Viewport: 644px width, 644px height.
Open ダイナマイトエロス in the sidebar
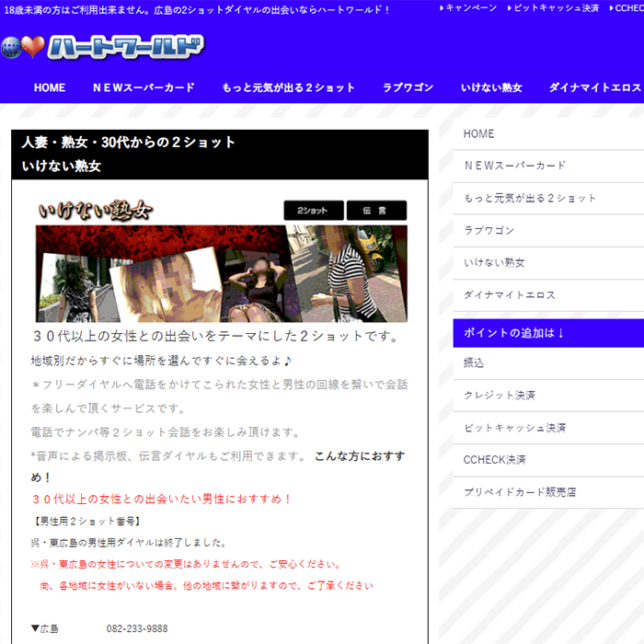tap(548, 295)
